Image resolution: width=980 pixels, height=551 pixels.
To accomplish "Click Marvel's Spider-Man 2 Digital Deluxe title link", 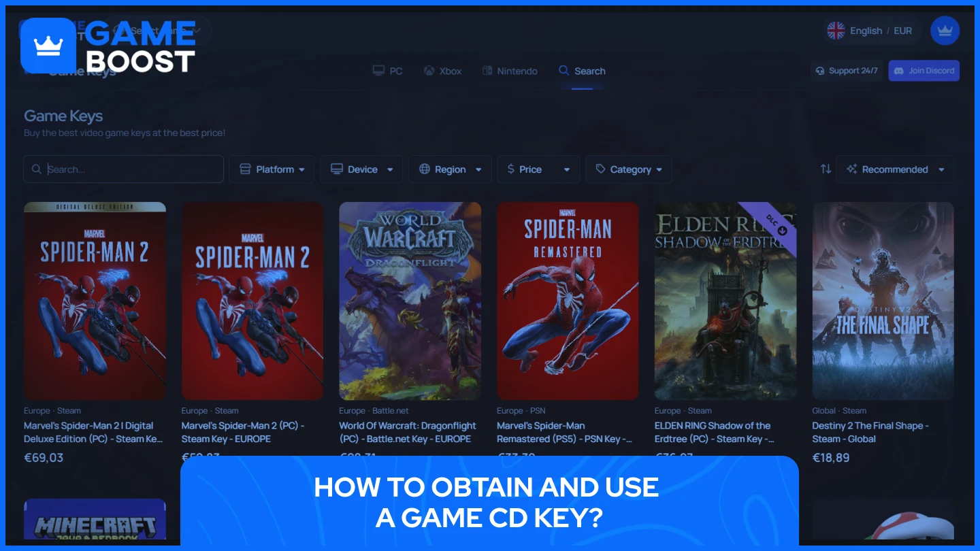I will (x=93, y=432).
